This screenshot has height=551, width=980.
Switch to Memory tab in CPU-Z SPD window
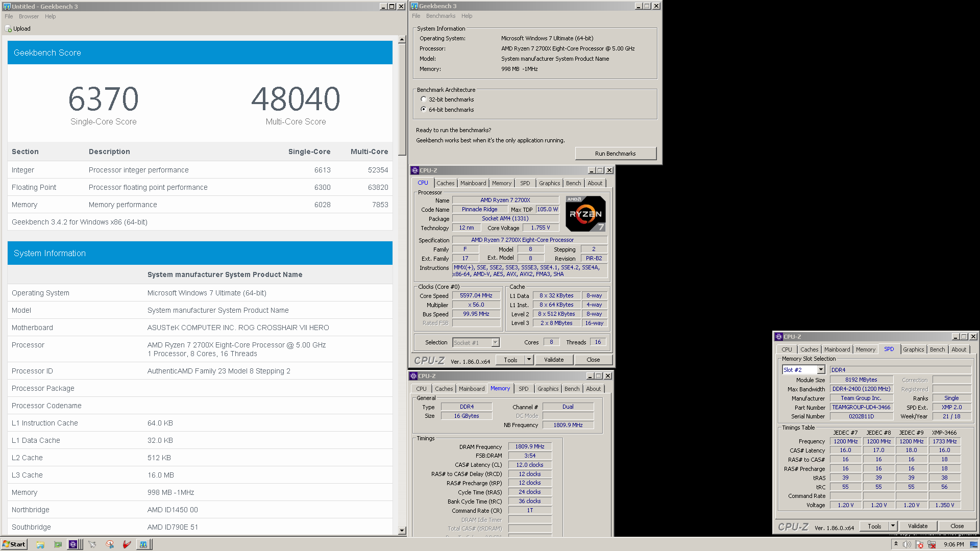pos(865,349)
